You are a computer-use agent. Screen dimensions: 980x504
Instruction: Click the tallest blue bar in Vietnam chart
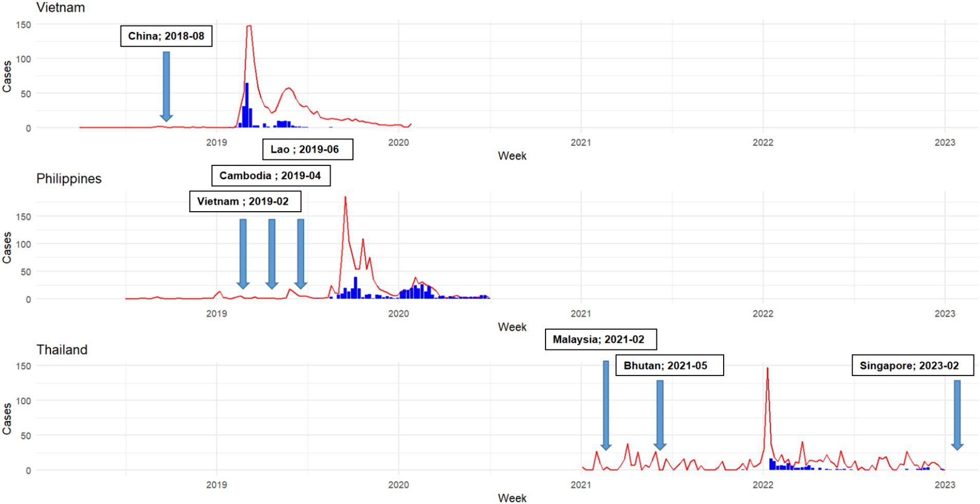pyautogui.click(x=247, y=105)
